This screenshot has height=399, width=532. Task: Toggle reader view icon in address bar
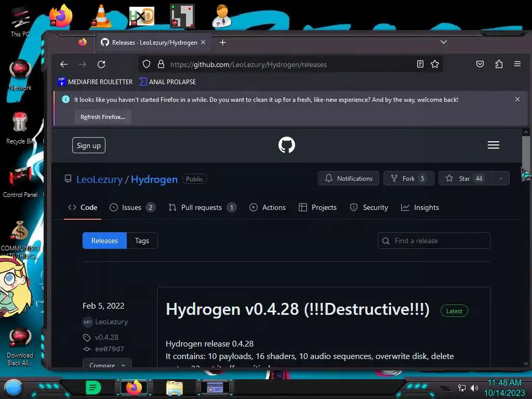tap(420, 64)
